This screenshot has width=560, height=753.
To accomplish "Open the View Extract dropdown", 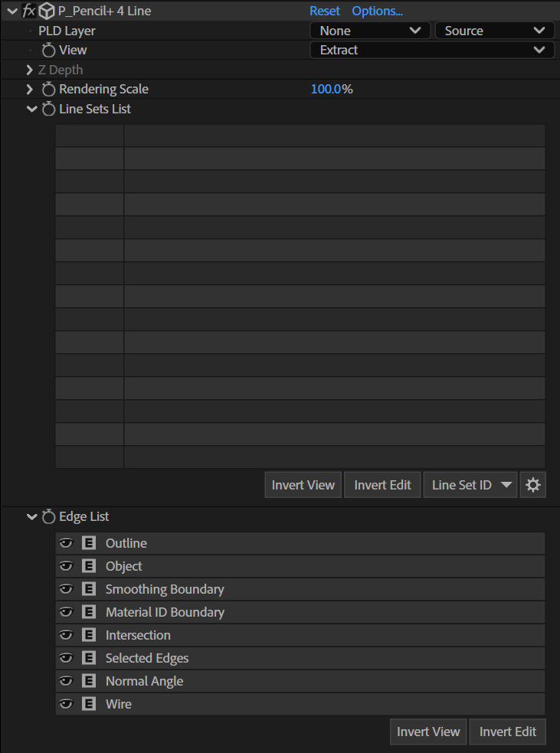I will click(431, 50).
